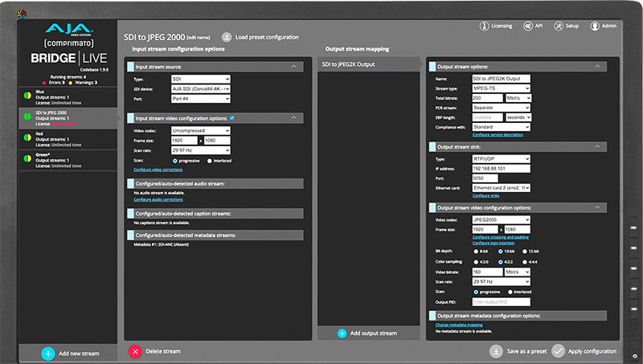
Task: Select the Red stream in sidebar
Action: tap(68, 139)
